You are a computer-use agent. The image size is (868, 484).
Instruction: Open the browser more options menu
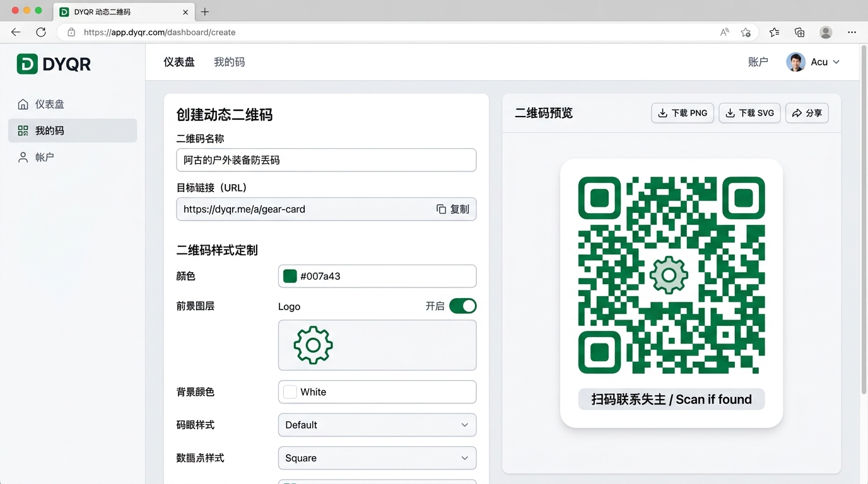tap(852, 32)
